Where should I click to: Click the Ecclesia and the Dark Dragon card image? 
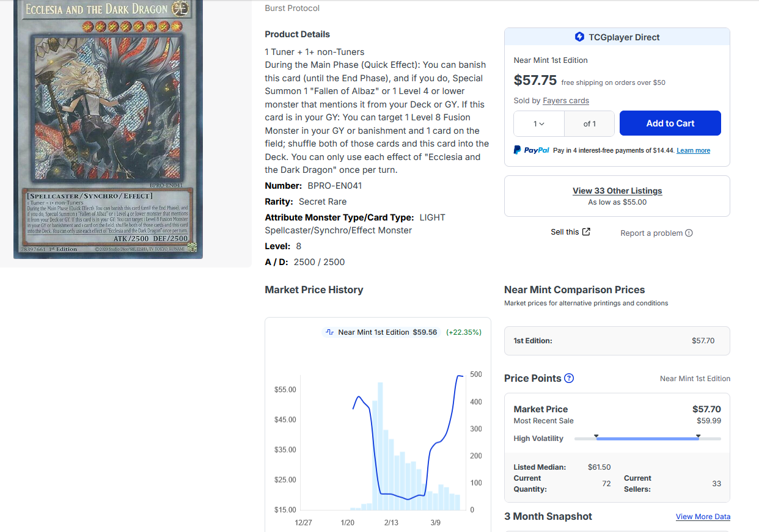click(108, 129)
